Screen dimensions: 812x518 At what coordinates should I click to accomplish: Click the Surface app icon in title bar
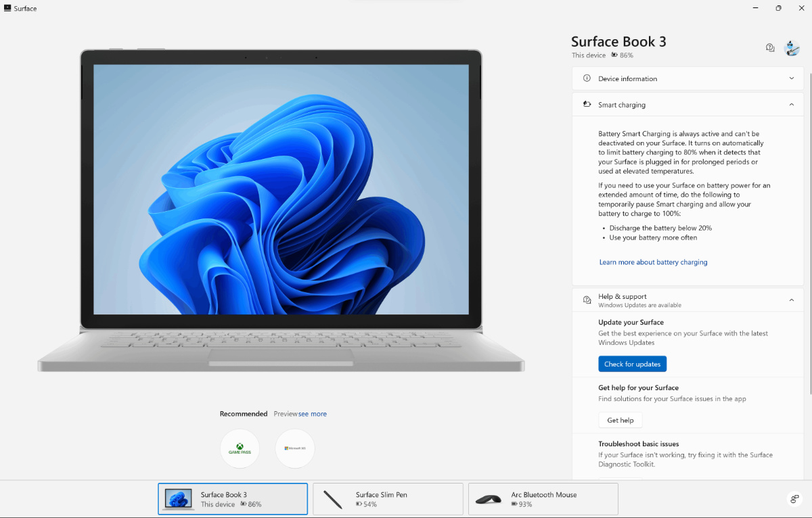pos(7,8)
